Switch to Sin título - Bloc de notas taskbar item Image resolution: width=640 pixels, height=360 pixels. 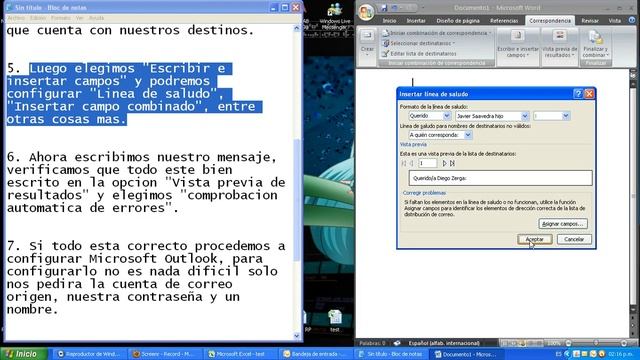coord(391,354)
